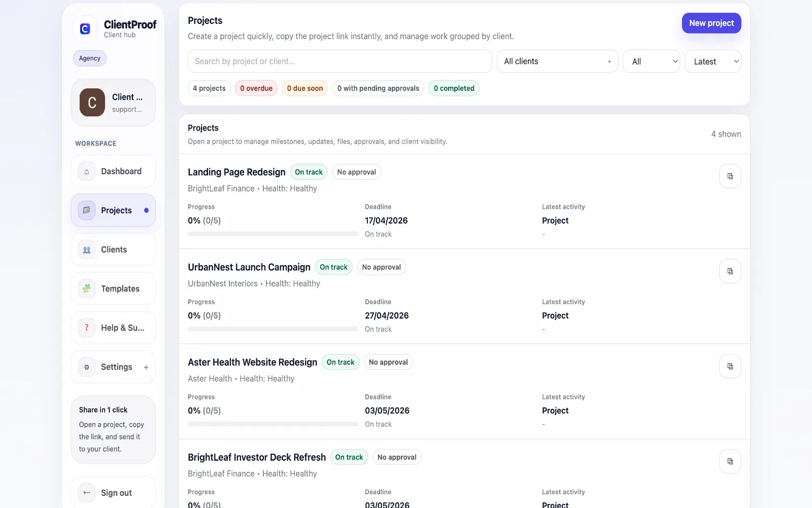Click the New project button

712,23
